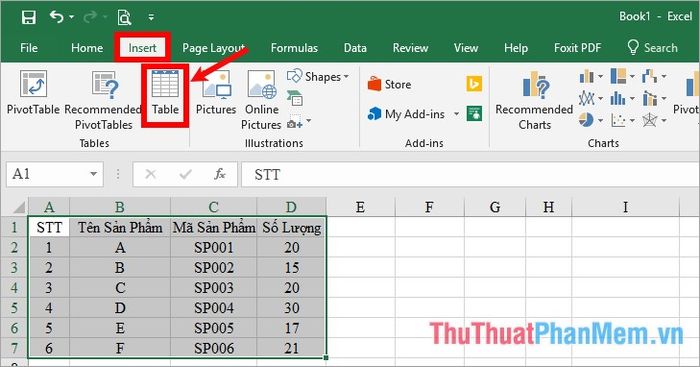Select the cell "Tên Sản Phẩm"
The width and height of the screenshot is (700, 367).
click(120, 228)
